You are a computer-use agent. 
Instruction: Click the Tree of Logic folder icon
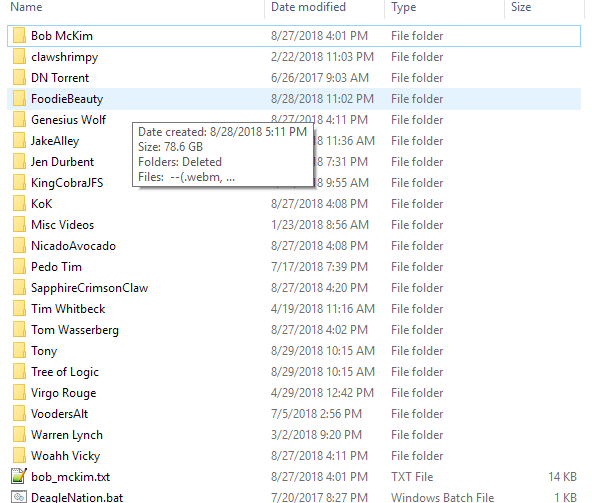coord(19,372)
